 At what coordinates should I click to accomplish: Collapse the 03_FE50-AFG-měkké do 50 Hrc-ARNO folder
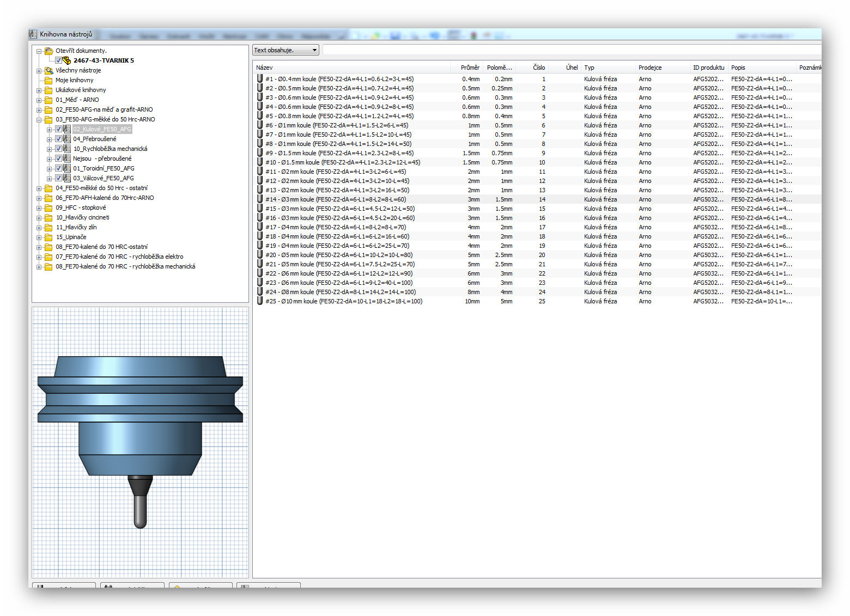[39, 119]
